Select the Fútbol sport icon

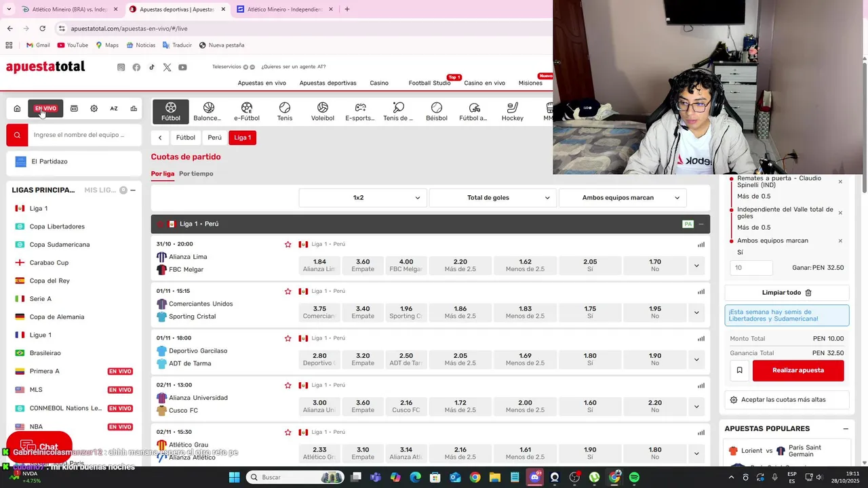point(171,112)
